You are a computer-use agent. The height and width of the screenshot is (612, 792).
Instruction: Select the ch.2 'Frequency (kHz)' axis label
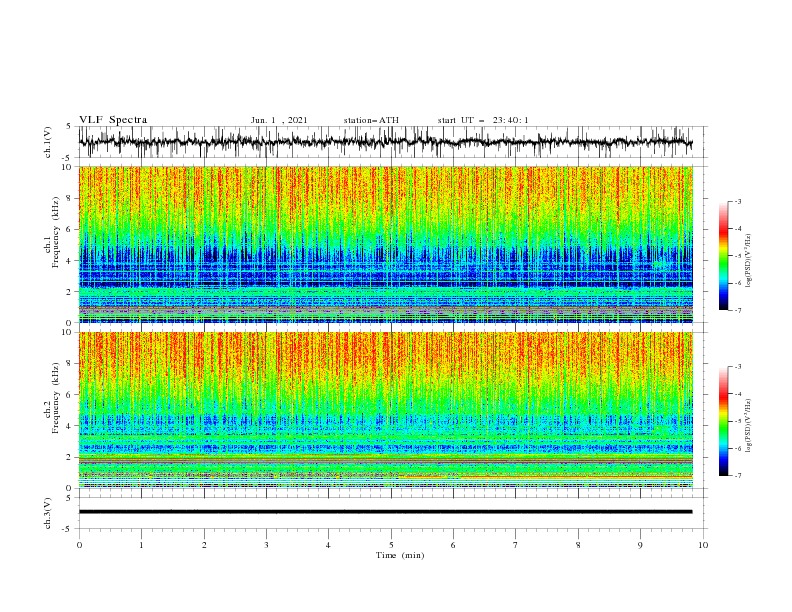point(56,397)
